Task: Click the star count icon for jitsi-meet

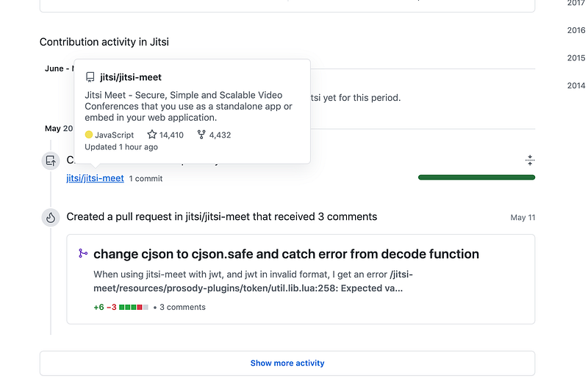Action: click(151, 135)
